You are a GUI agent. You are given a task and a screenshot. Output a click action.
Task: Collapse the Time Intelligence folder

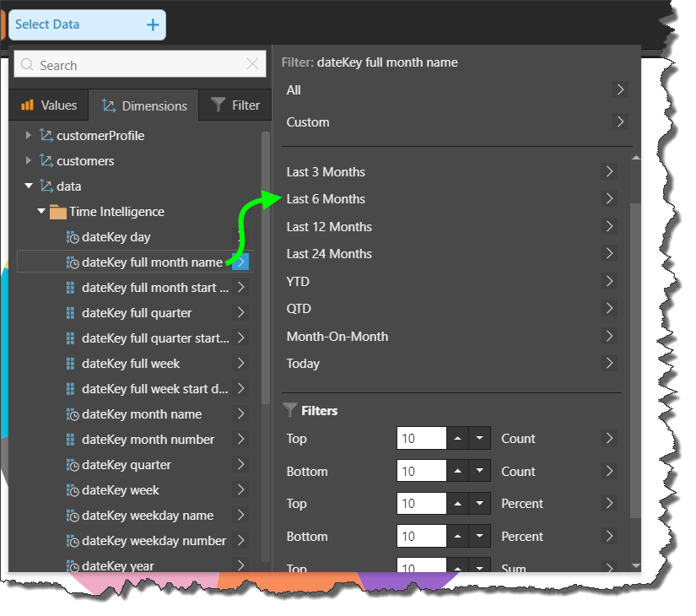[41, 211]
